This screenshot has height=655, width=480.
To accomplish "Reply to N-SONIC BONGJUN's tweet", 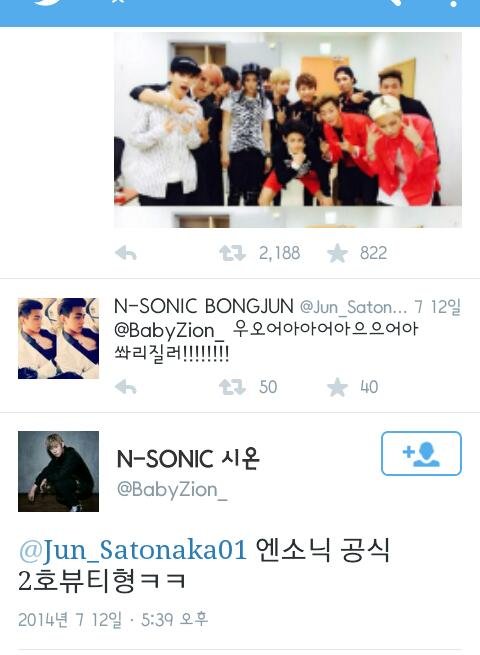I will point(126,387).
